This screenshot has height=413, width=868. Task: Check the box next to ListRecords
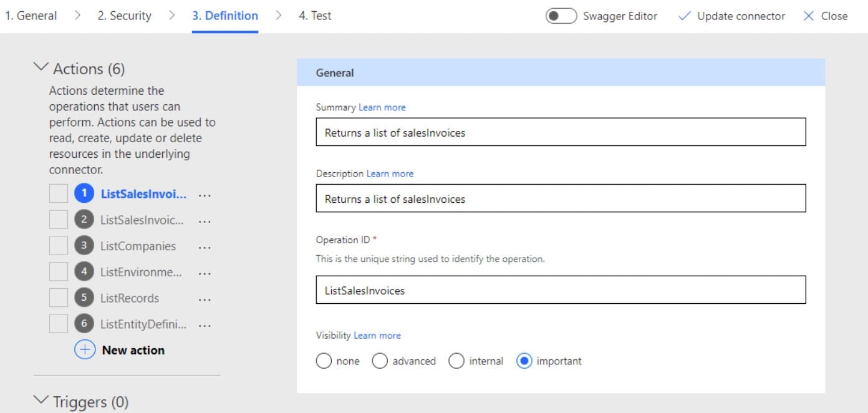59,298
